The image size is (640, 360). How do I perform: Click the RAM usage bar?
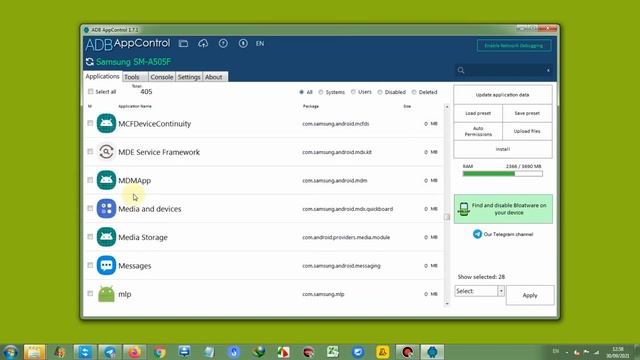click(502, 173)
